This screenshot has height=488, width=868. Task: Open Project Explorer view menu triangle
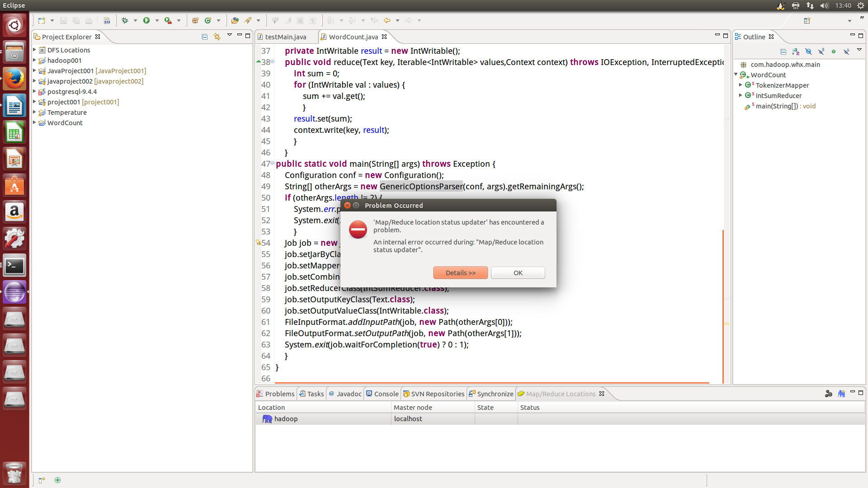pyautogui.click(x=230, y=35)
